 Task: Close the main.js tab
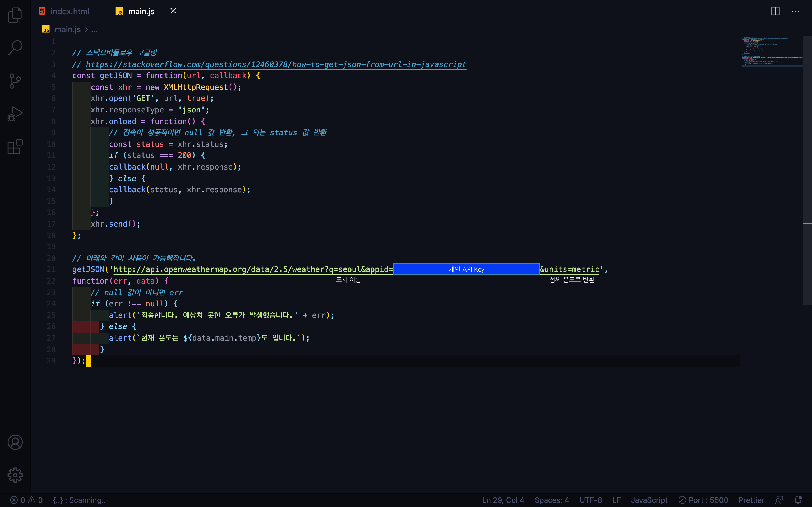click(173, 11)
